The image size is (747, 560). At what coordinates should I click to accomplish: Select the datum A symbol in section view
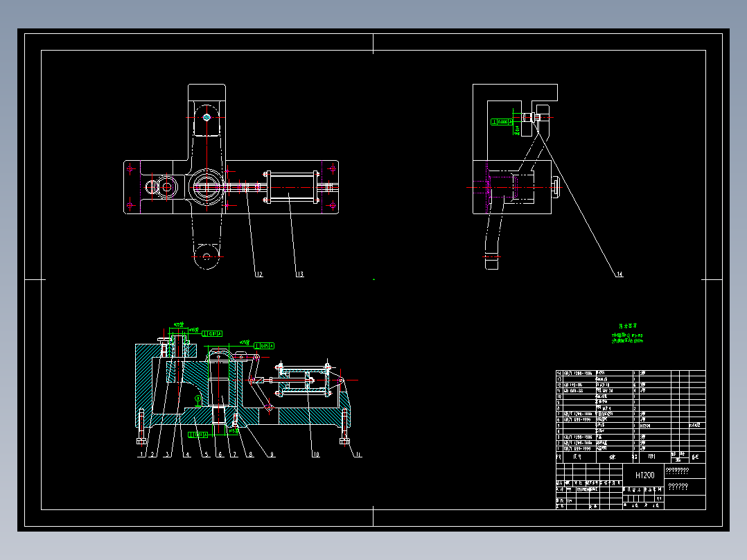coord(198,399)
